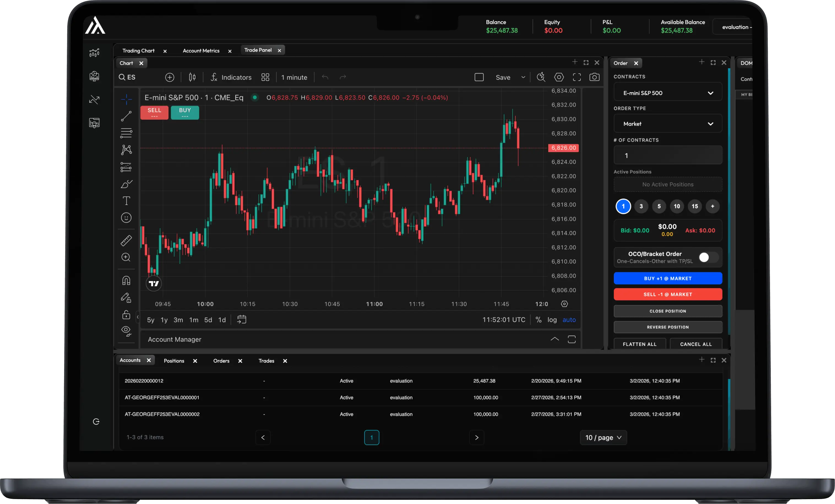This screenshot has height=504, width=835.
Task: Open the price axis settings gear
Action: tap(564, 304)
